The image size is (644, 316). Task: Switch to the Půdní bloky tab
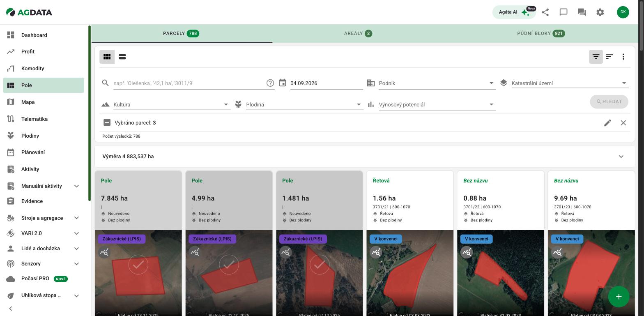(x=541, y=33)
